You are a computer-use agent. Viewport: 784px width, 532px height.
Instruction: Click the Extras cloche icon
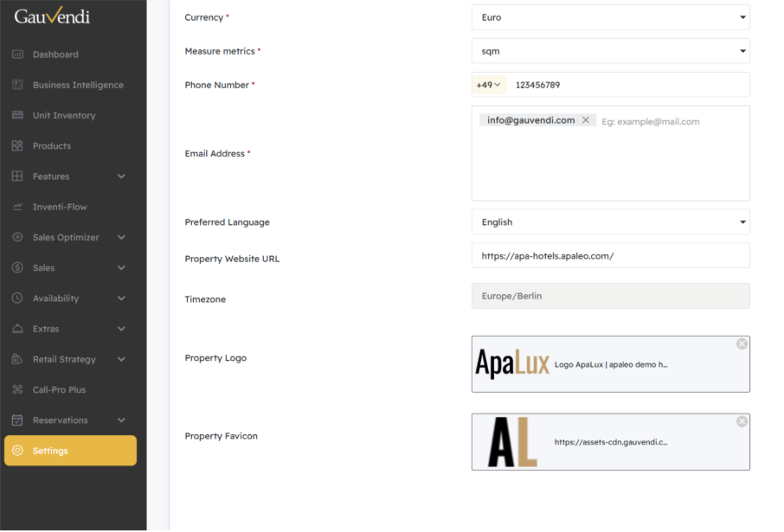pos(17,329)
